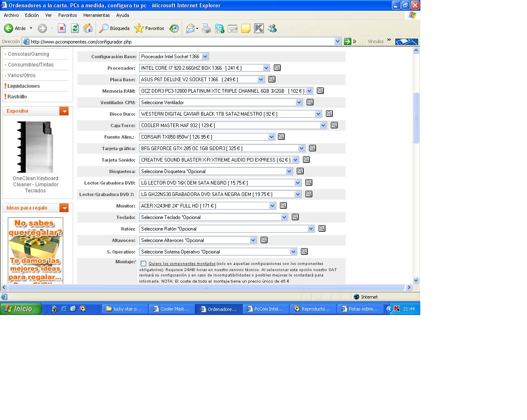Click the magnifier icon beside Placa Base
Viewport: 527px width, 420px height.
(272, 79)
